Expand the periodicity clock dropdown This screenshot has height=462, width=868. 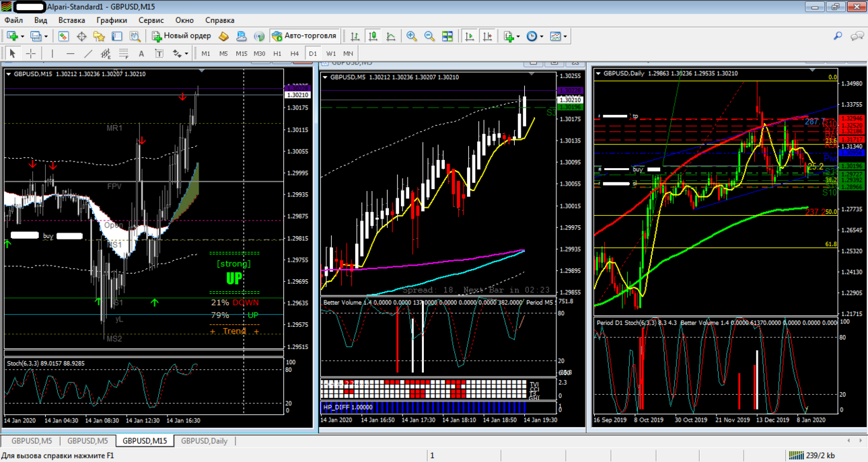tap(542, 36)
